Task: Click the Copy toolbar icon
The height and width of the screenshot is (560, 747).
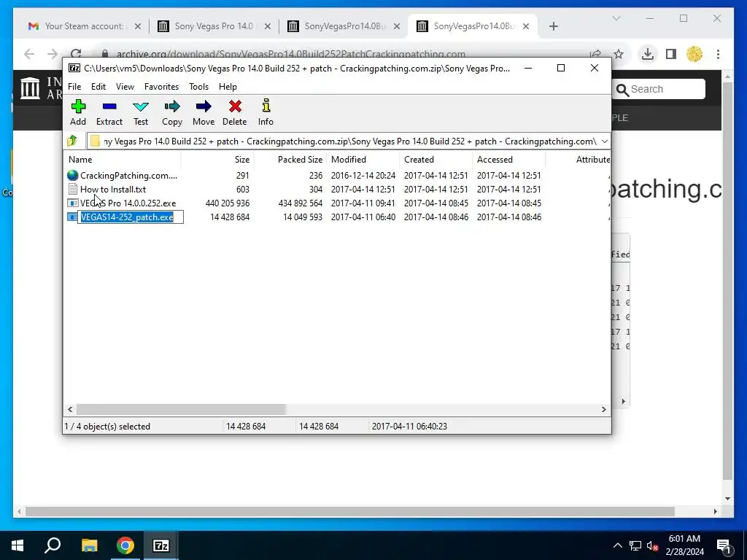Action: [172, 106]
